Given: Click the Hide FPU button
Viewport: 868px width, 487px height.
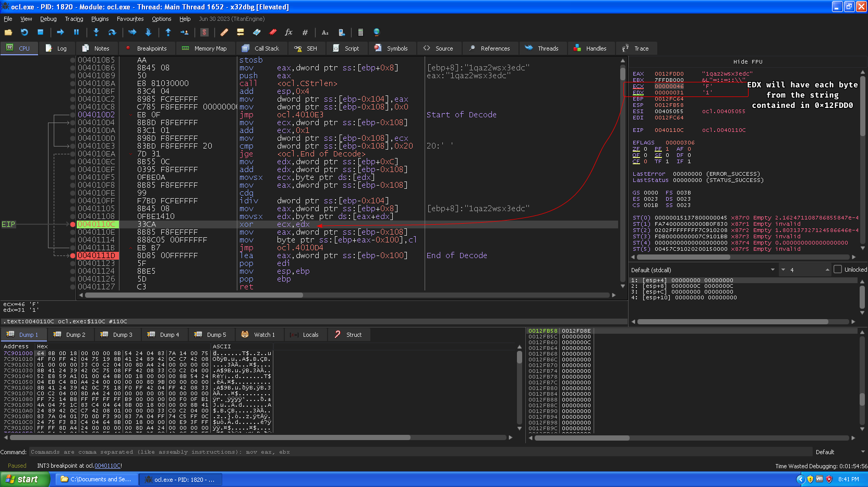Looking at the screenshot, I should [x=748, y=62].
